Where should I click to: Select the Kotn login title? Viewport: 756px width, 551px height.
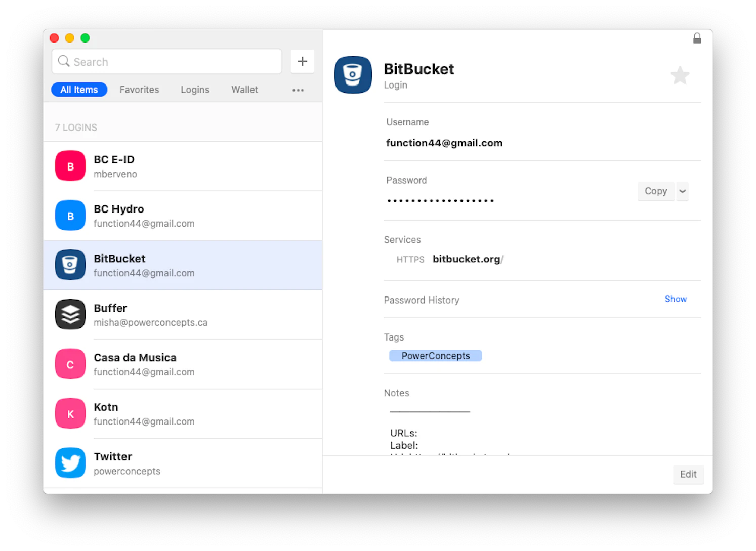coord(106,407)
